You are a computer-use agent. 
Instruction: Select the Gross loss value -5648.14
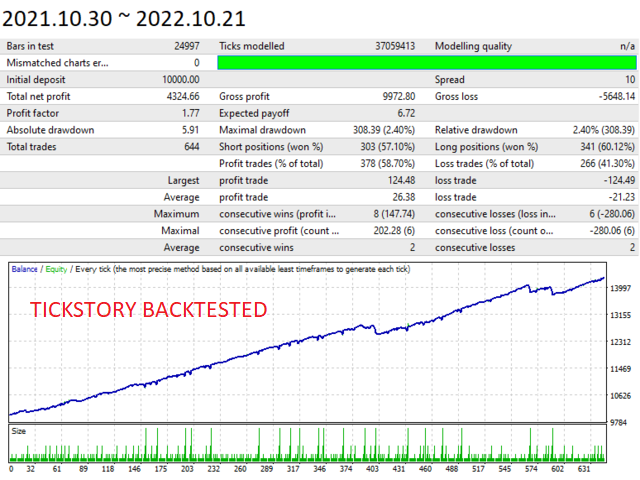(x=617, y=96)
